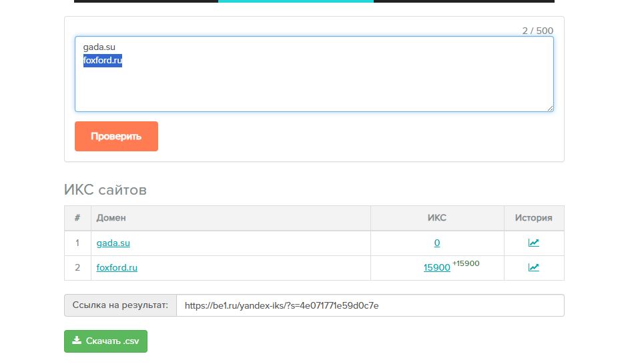This screenshot has width=640, height=364.
Task: Download results with Скачать .csv
Action: pos(105,341)
